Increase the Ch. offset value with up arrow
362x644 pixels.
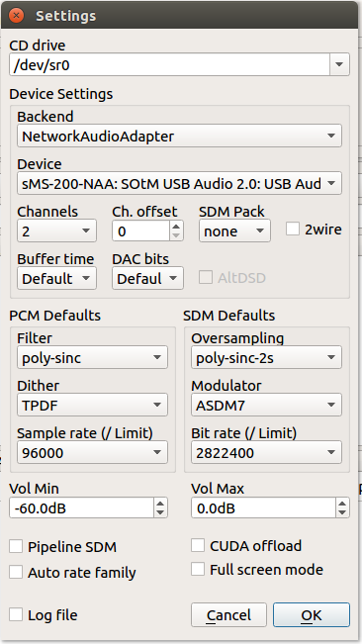(x=176, y=226)
